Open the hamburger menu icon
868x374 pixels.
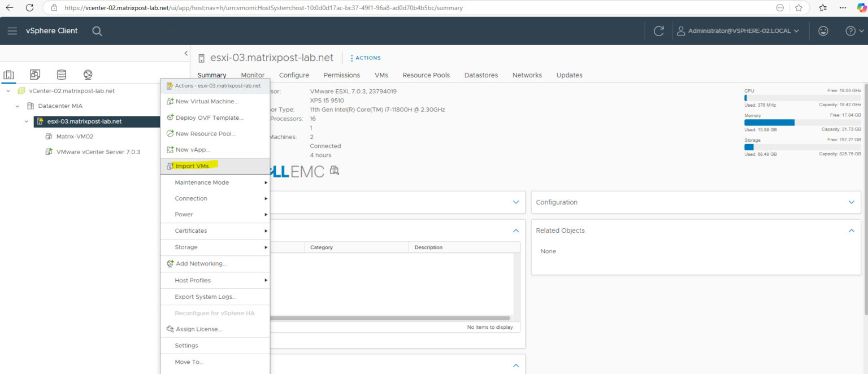click(x=12, y=31)
